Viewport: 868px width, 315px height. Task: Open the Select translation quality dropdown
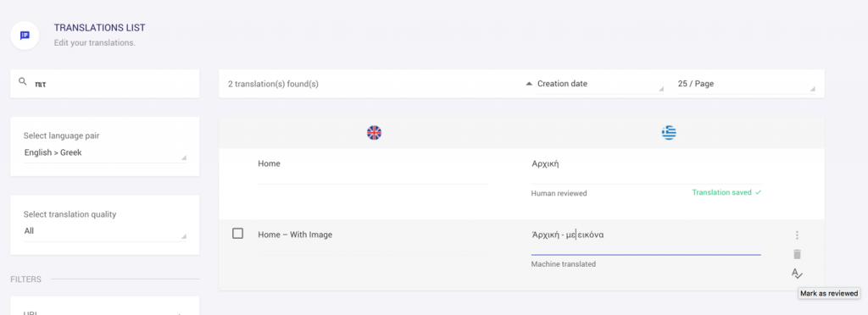(105, 231)
